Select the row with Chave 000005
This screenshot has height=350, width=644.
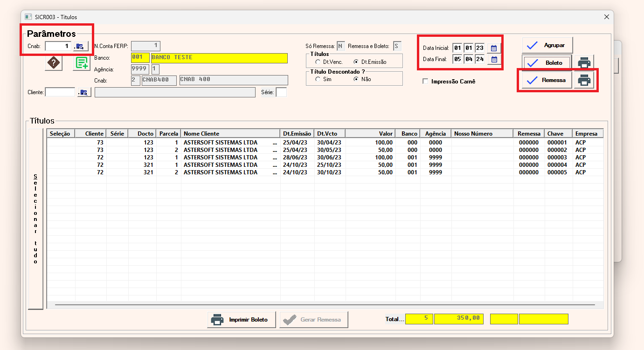point(325,172)
